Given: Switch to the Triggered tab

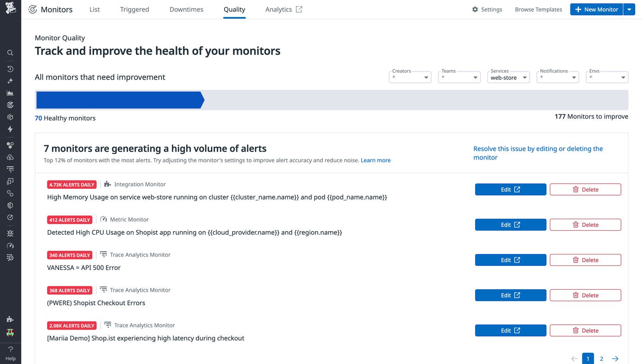Looking at the screenshot, I should click(x=134, y=9).
